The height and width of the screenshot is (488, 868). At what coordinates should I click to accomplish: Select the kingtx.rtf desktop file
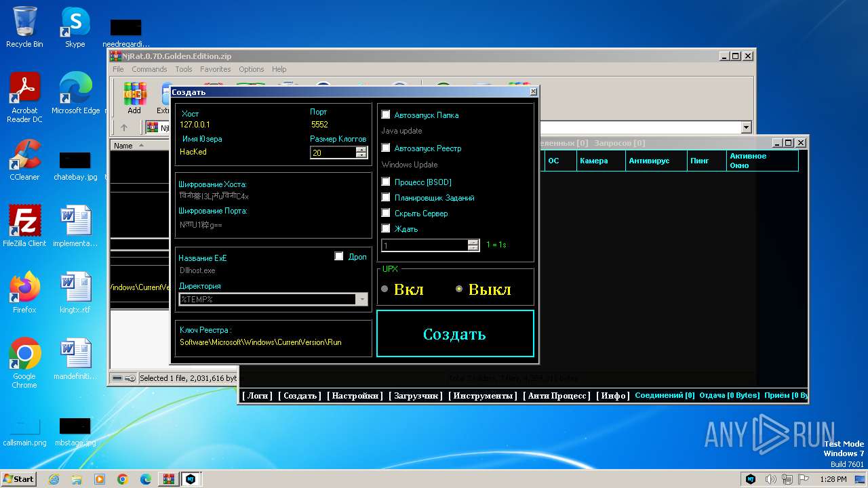click(75, 293)
